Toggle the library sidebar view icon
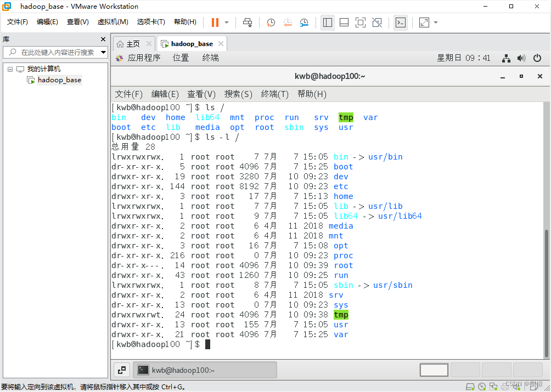 [x=328, y=22]
